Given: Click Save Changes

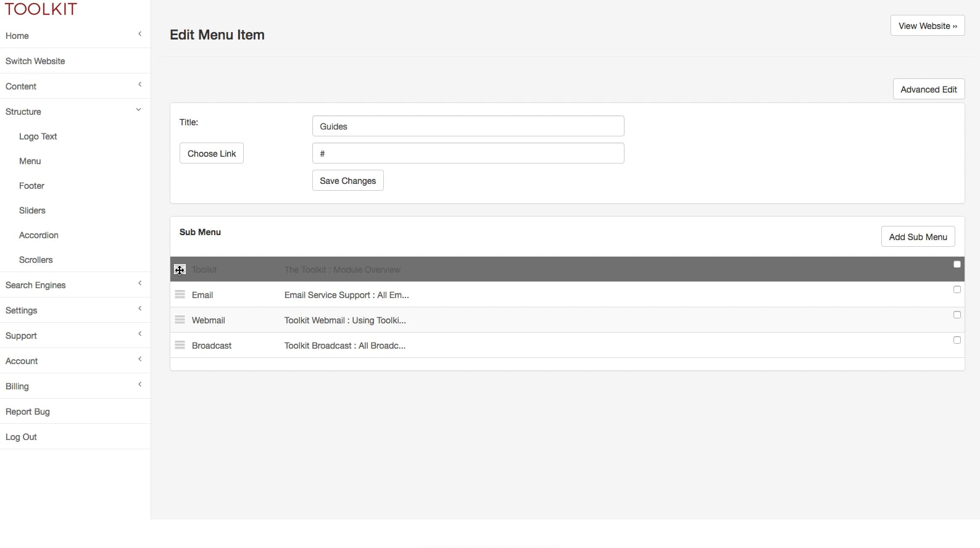Looking at the screenshot, I should (x=348, y=181).
